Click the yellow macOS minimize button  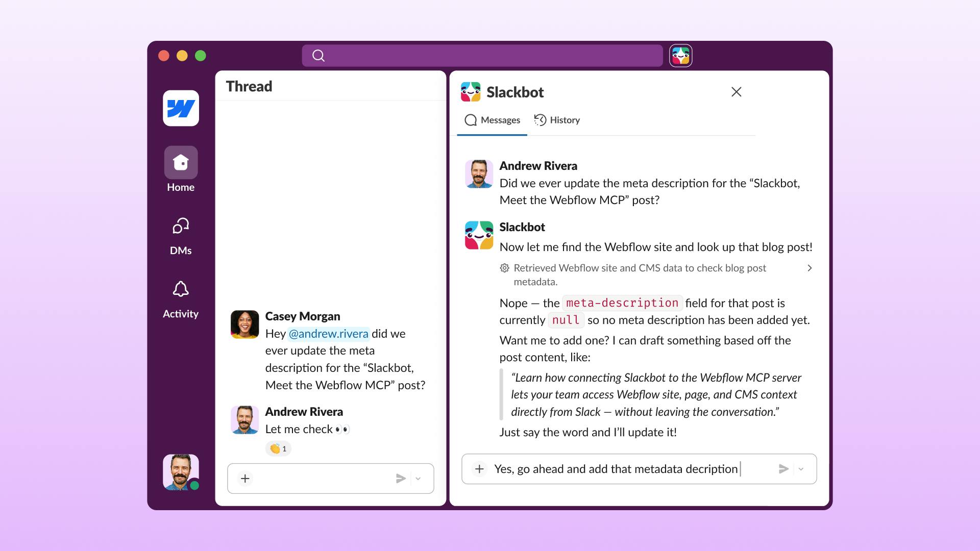[x=182, y=56]
